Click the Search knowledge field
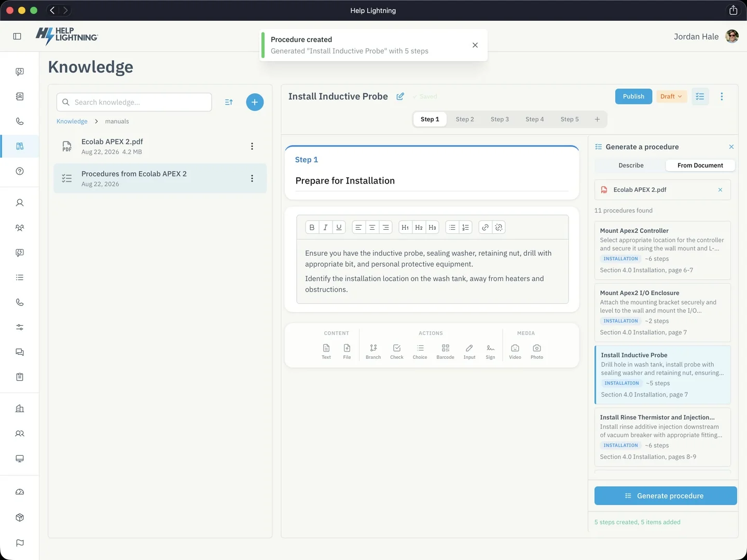 (134, 102)
